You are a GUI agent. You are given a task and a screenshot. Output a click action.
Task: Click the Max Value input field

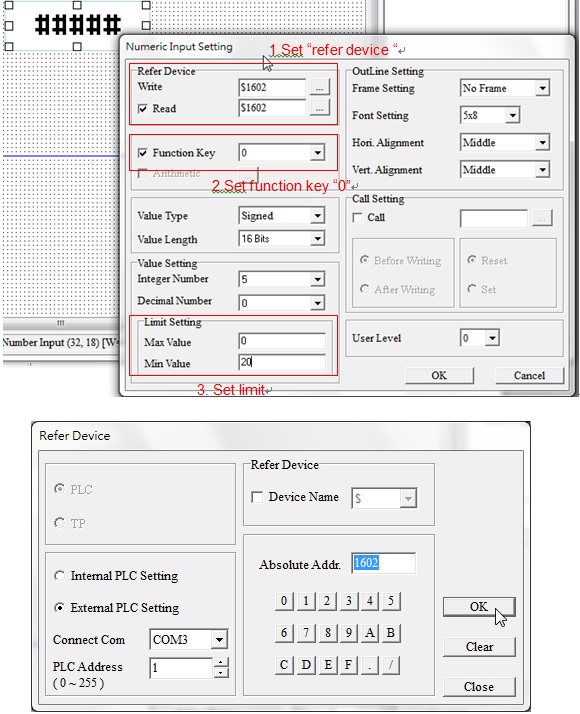pos(282,341)
